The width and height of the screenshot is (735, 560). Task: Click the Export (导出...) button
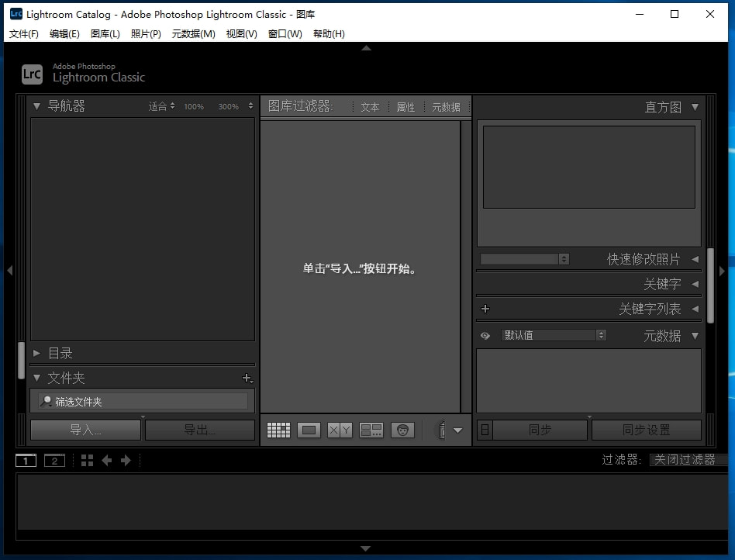[200, 430]
